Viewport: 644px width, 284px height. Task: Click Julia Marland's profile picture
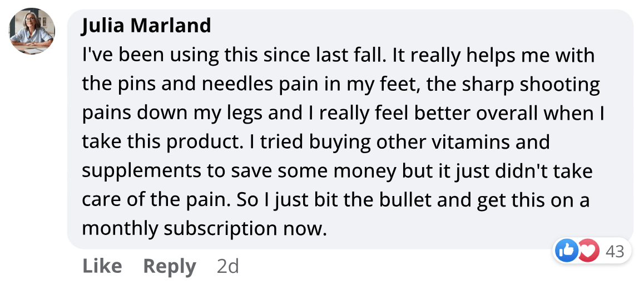pyautogui.click(x=32, y=31)
